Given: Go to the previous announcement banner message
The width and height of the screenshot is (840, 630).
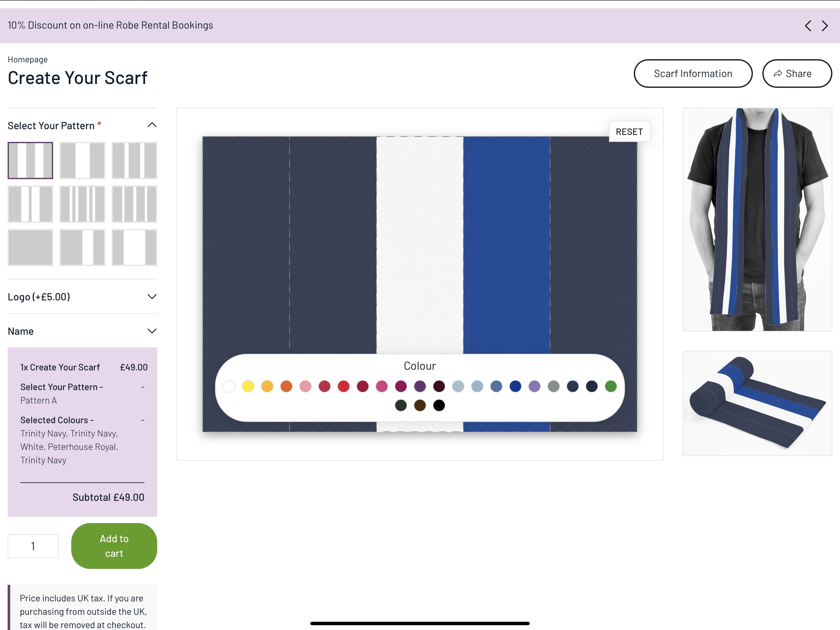Looking at the screenshot, I should [808, 26].
